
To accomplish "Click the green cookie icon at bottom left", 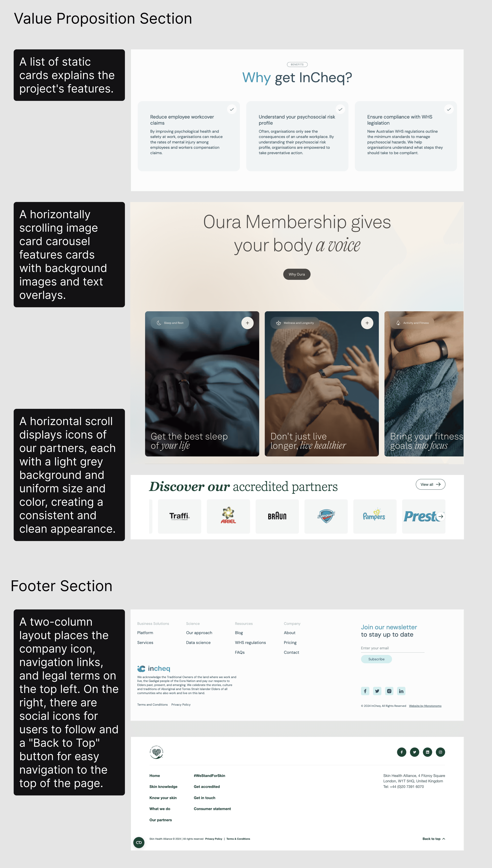I will click(x=139, y=842).
